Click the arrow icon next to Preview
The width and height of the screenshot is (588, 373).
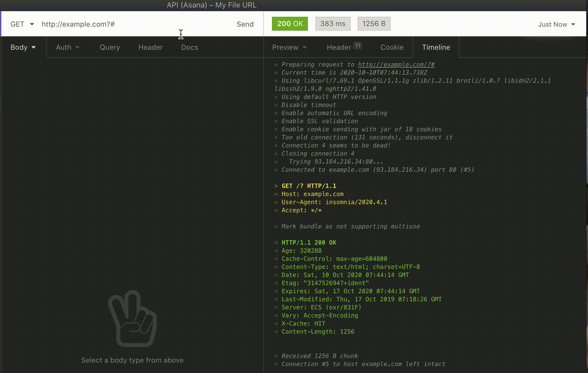(305, 47)
